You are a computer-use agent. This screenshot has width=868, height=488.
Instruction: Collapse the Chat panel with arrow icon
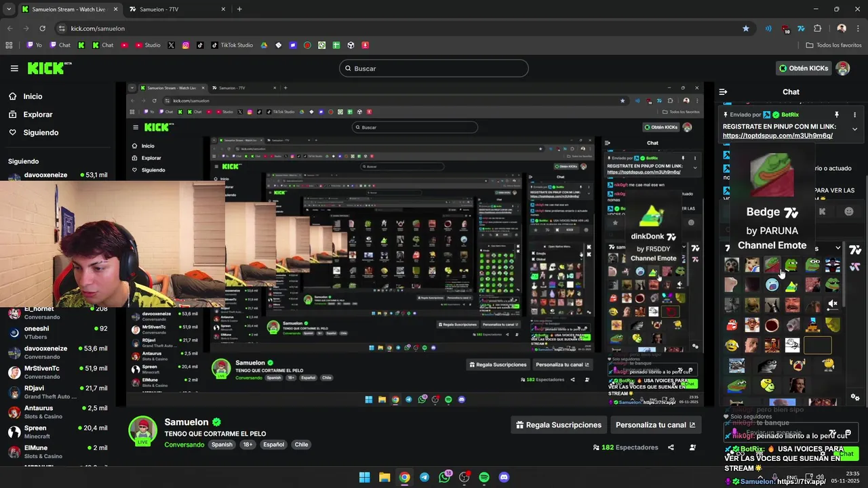pos(723,91)
